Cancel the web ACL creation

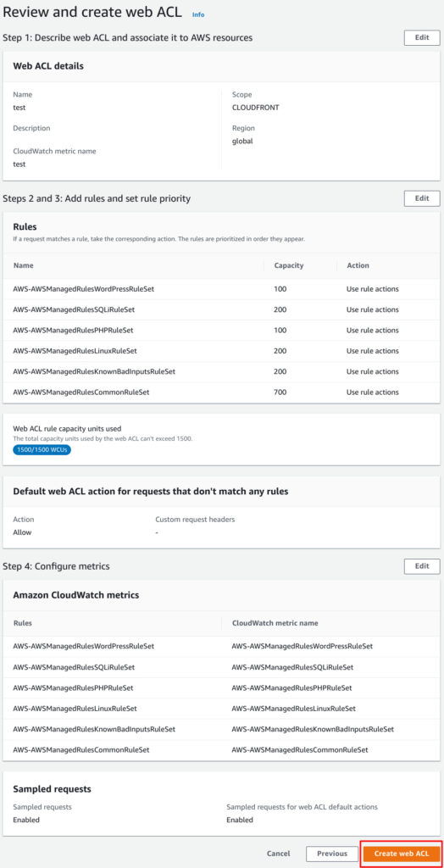pyautogui.click(x=279, y=854)
